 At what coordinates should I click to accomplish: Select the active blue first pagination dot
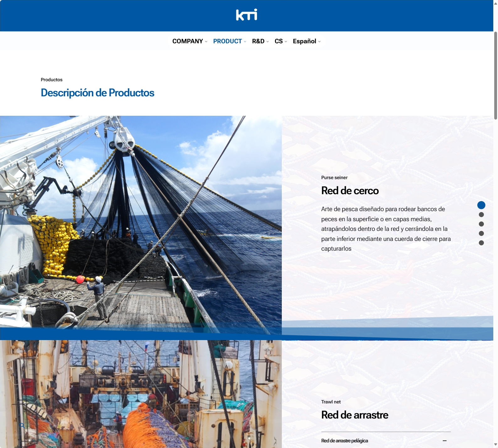tap(481, 205)
